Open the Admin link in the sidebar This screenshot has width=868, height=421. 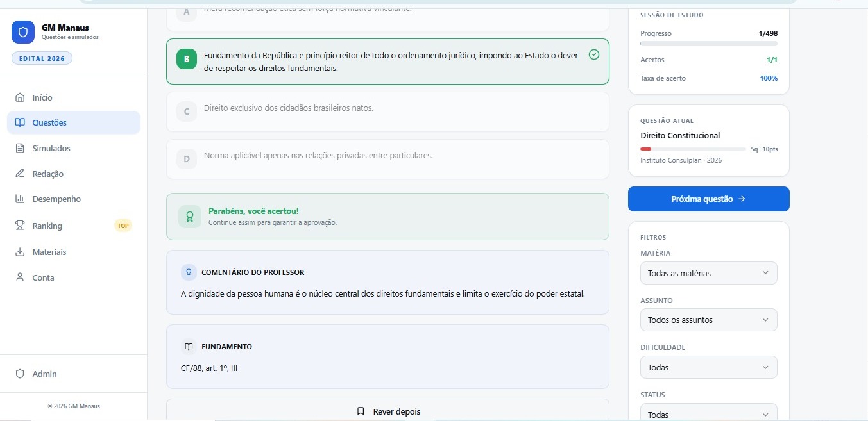(74, 374)
